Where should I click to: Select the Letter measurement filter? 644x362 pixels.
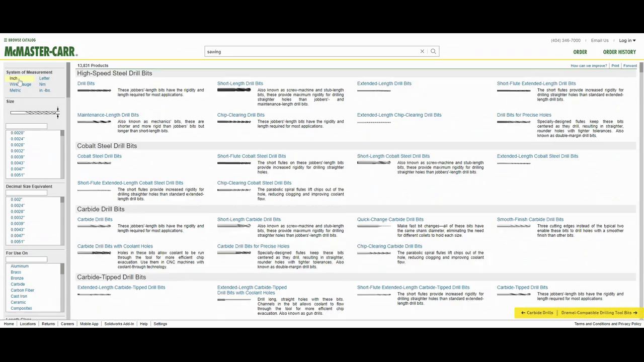click(x=44, y=78)
